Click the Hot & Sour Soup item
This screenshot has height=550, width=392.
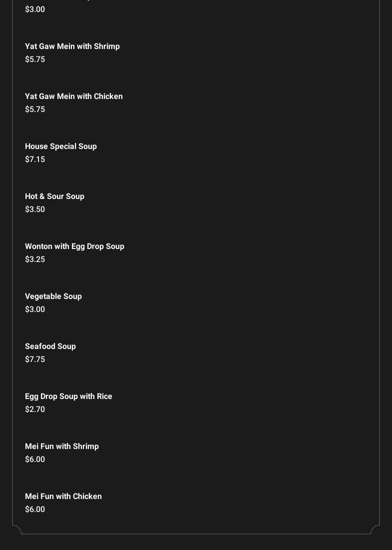point(54,196)
